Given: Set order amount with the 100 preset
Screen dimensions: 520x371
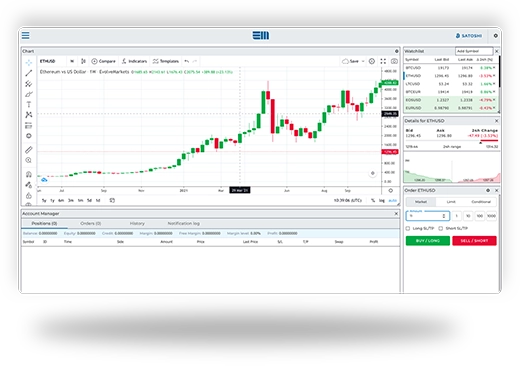Looking at the screenshot, I should pos(479,216).
